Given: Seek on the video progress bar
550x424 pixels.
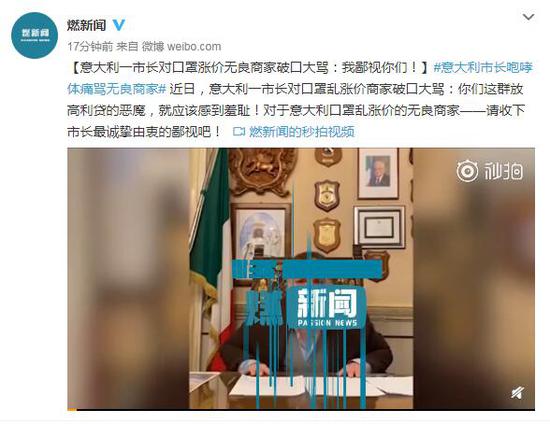Looking at the screenshot, I should pos(301,409).
